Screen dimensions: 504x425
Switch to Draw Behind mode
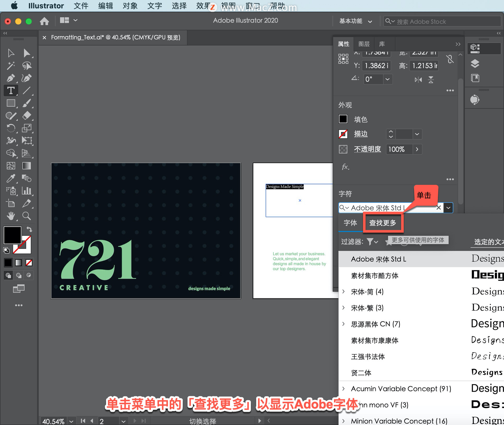coord(19,275)
